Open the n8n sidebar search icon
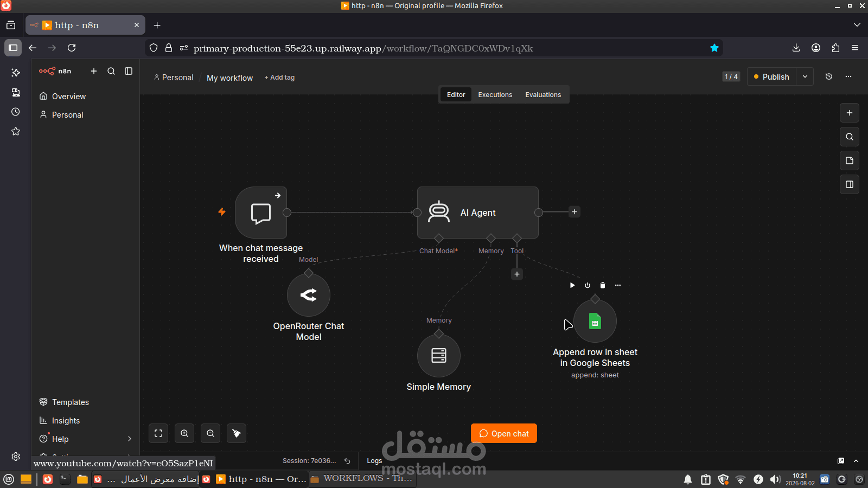Screen dimensions: 868x488 pos(111,71)
